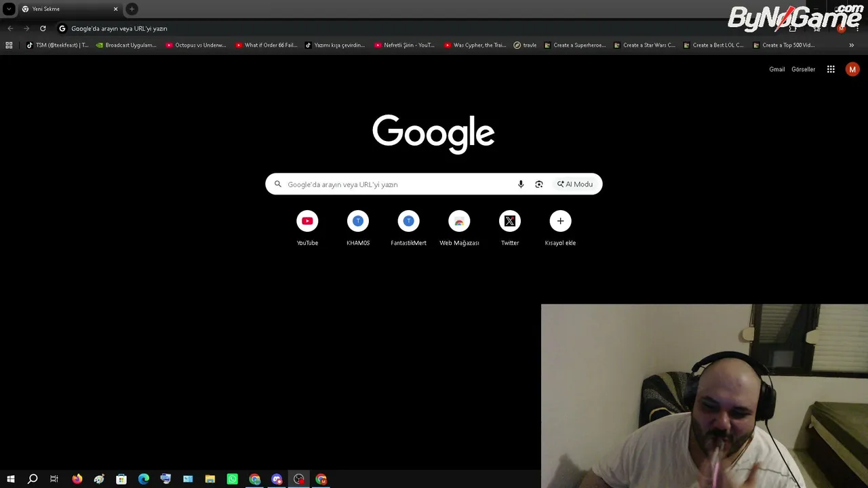Open WhatsApp from the taskbar
Viewport: 868px width, 488px height.
point(233,479)
